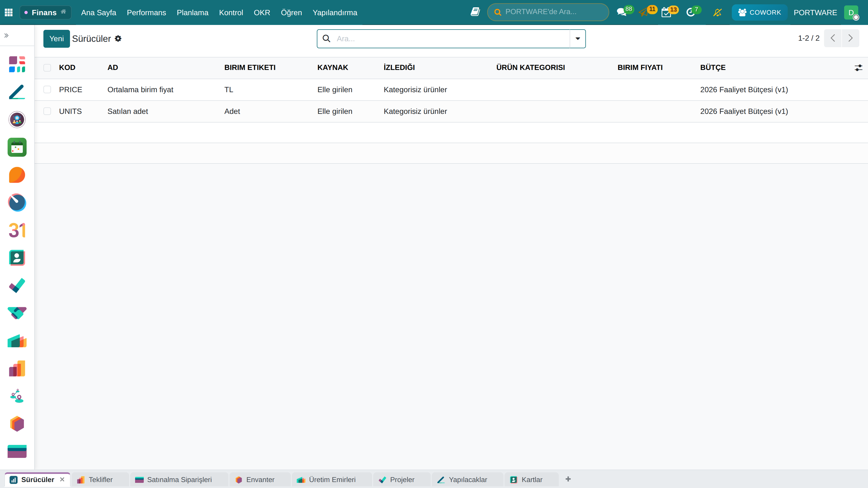Click the Ara search input field
This screenshot has height=488, width=868.
[452, 39]
